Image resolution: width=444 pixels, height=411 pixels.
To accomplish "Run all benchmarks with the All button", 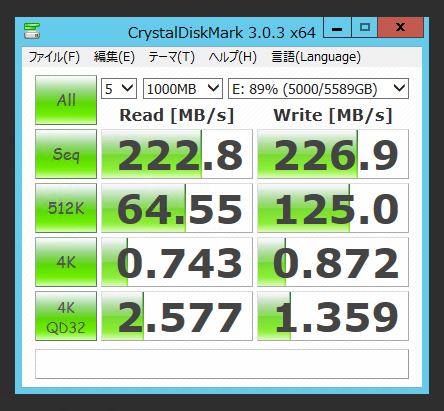I will click(66, 100).
